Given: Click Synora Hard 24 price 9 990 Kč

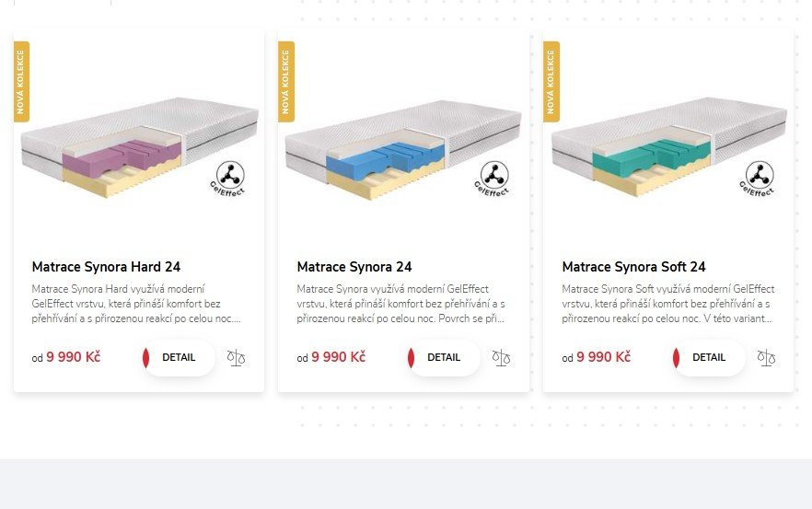Looking at the screenshot, I should [73, 357].
